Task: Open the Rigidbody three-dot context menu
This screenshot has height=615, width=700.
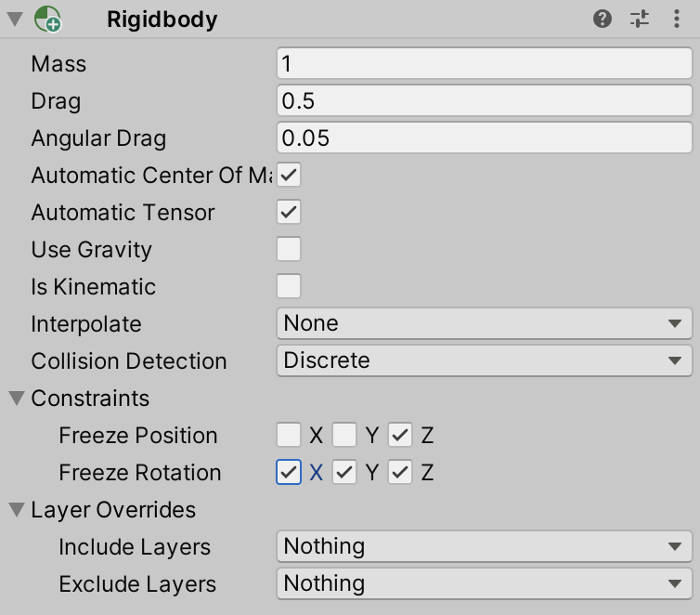Action: click(675, 19)
